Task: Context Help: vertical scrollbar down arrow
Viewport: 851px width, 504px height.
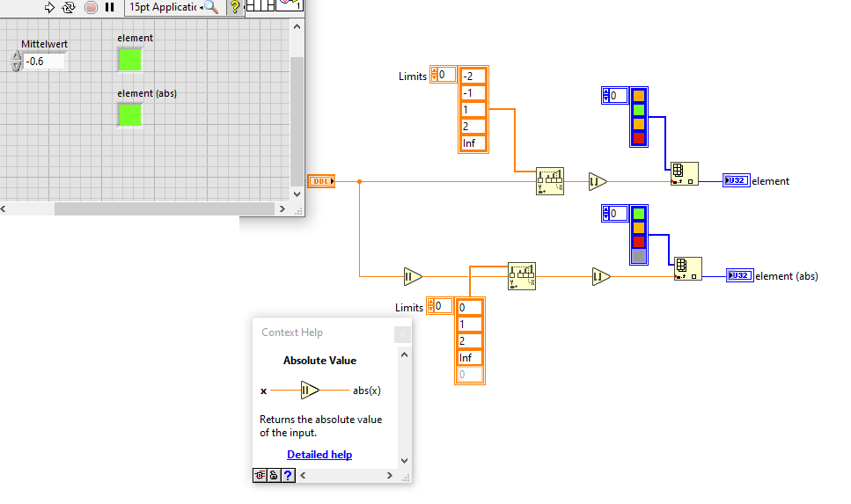Action: click(404, 461)
